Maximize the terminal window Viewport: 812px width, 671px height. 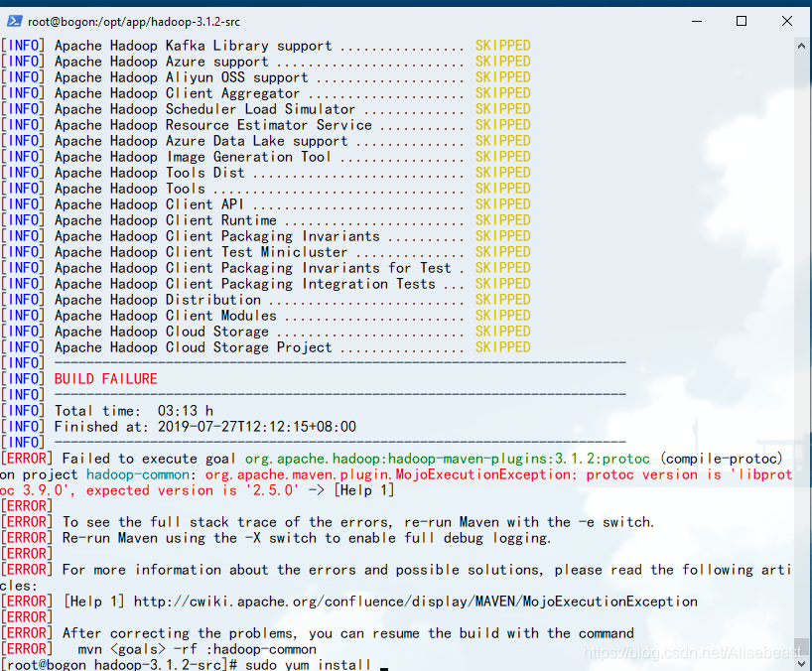742,21
